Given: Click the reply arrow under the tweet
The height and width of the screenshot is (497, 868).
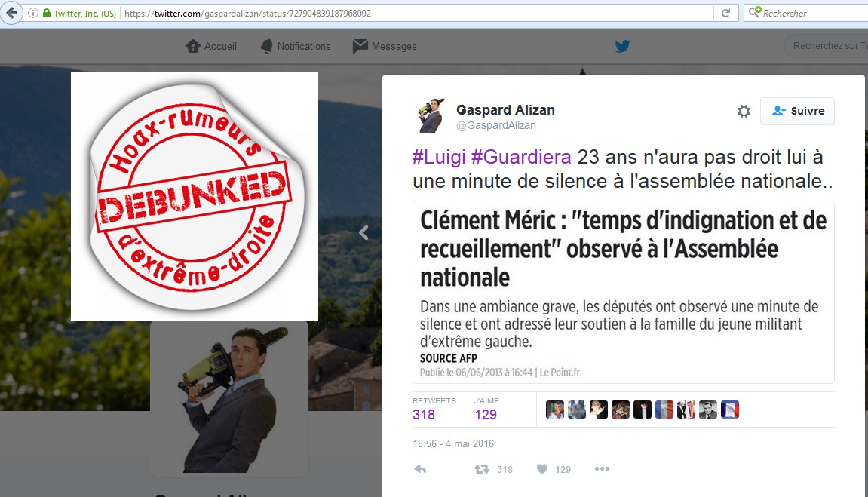Looking at the screenshot, I should 420,469.
